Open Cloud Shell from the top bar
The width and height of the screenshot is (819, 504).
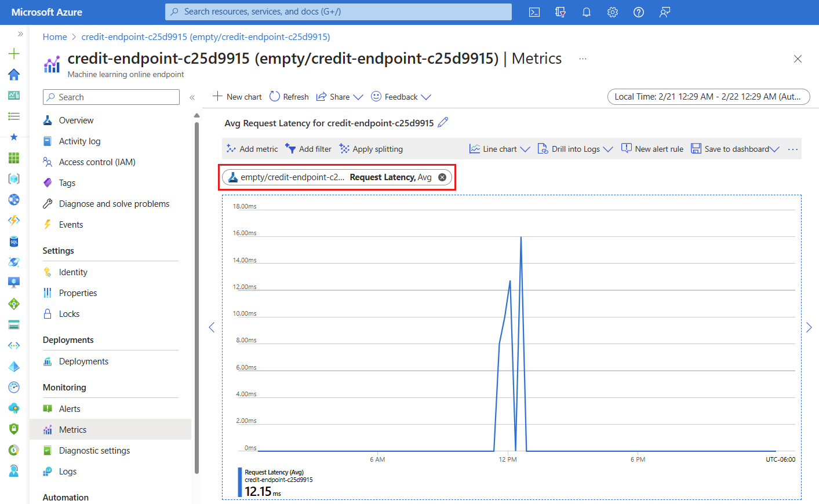[x=534, y=12]
